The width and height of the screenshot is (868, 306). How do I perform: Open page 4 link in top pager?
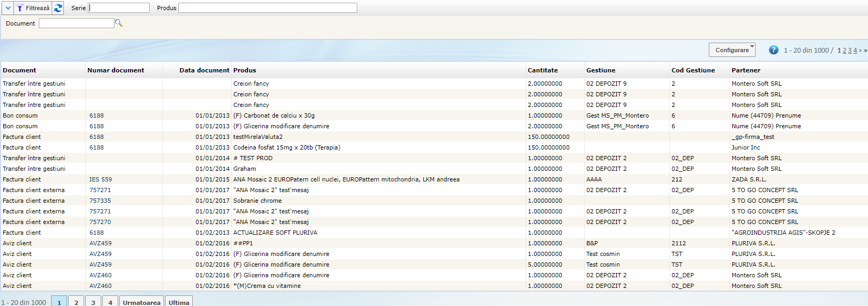[x=855, y=51]
